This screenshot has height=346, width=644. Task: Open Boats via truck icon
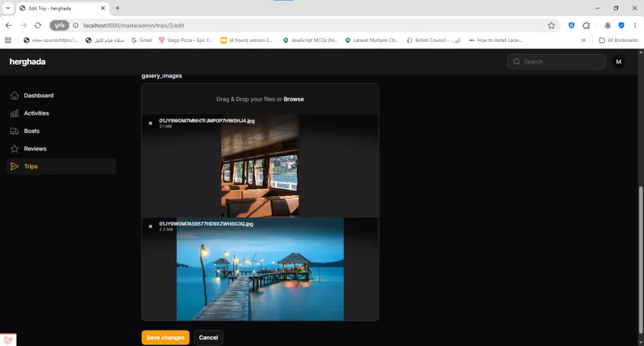tap(14, 131)
